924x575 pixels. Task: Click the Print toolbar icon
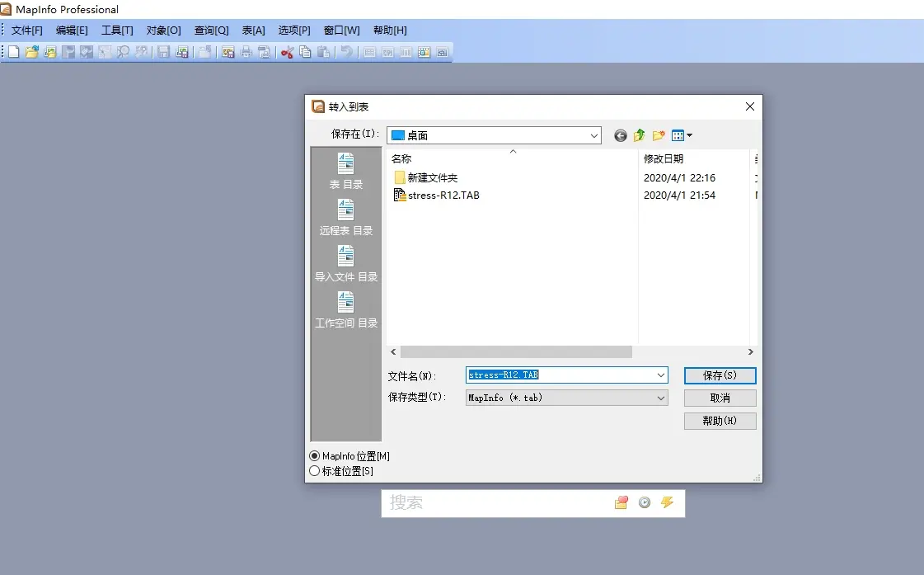point(246,52)
